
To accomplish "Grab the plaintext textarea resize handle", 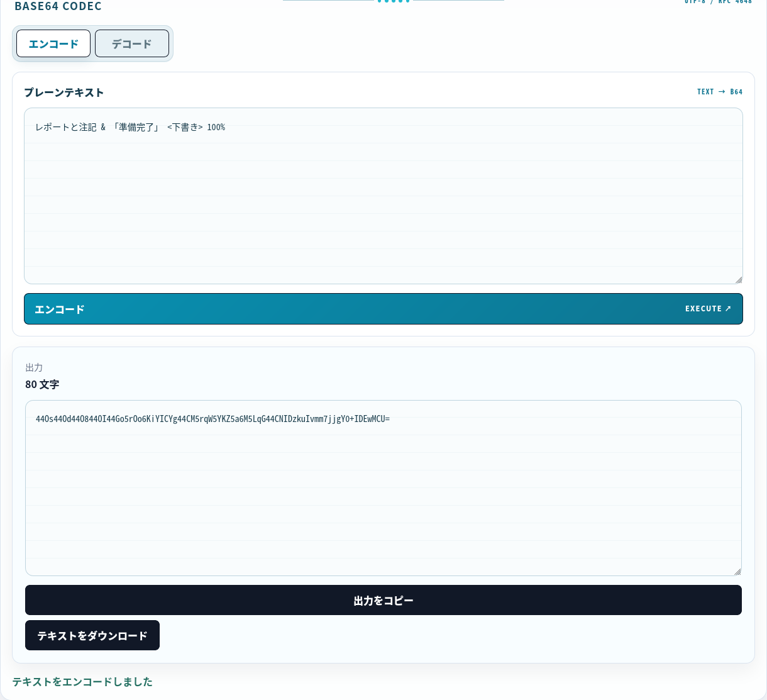I will point(739,280).
